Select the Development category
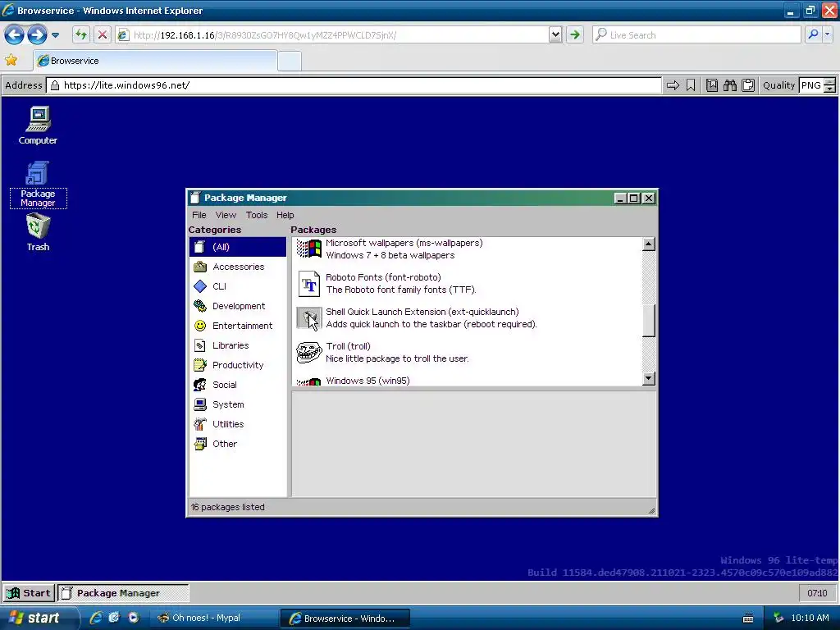Viewport: 840px width, 630px height. [238, 306]
